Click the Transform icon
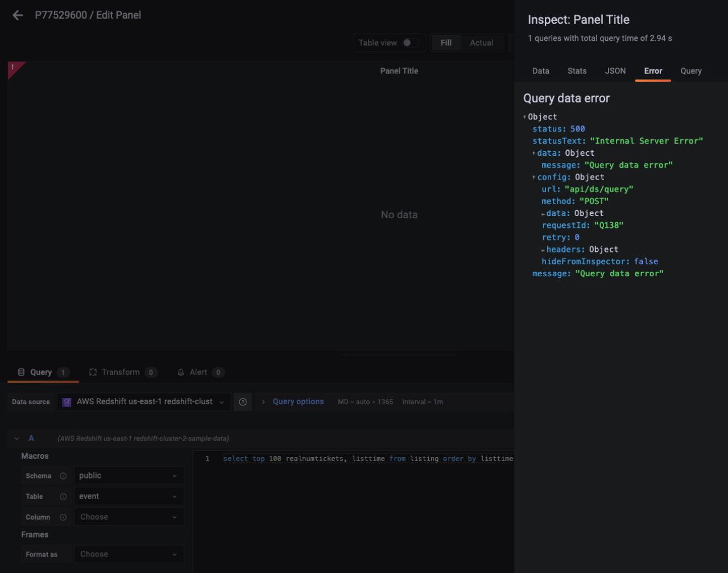728x573 pixels. point(92,372)
